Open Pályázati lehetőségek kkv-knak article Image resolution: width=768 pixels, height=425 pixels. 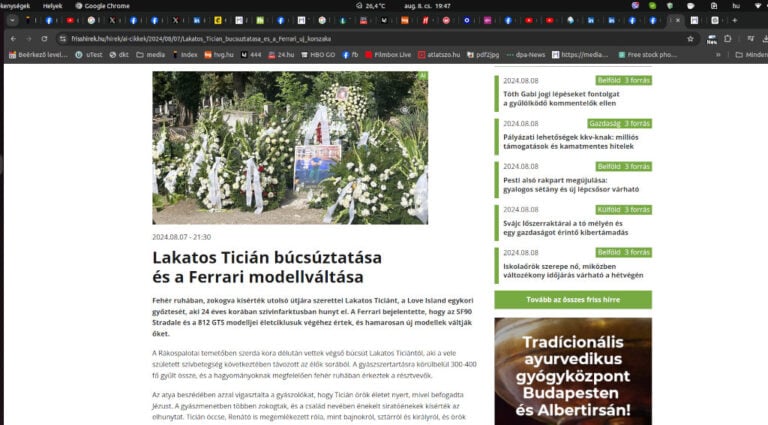pos(571,142)
